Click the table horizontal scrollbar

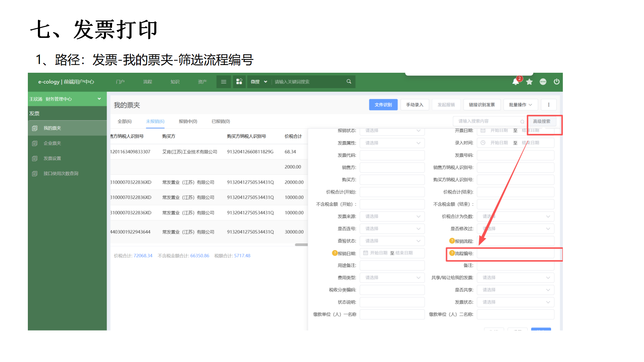click(x=301, y=245)
